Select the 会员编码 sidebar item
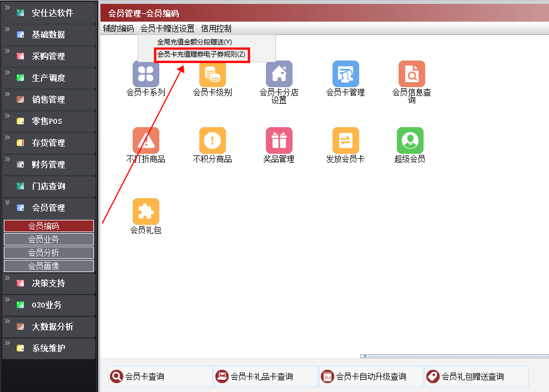The height and width of the screenshot is (392, 549). click(49, 226)
